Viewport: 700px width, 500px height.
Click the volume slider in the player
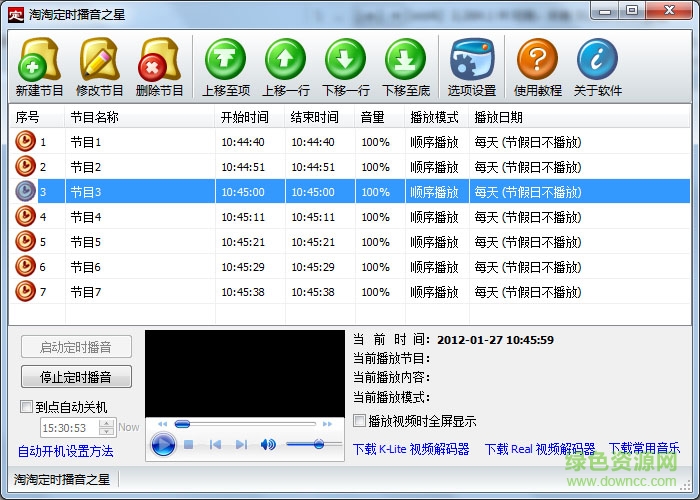[313, 444]
